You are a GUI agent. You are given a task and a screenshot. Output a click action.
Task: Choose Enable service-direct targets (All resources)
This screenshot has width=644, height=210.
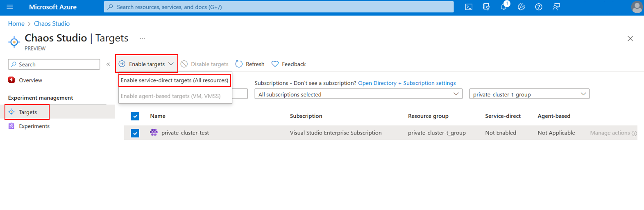(x=175, y=80)
